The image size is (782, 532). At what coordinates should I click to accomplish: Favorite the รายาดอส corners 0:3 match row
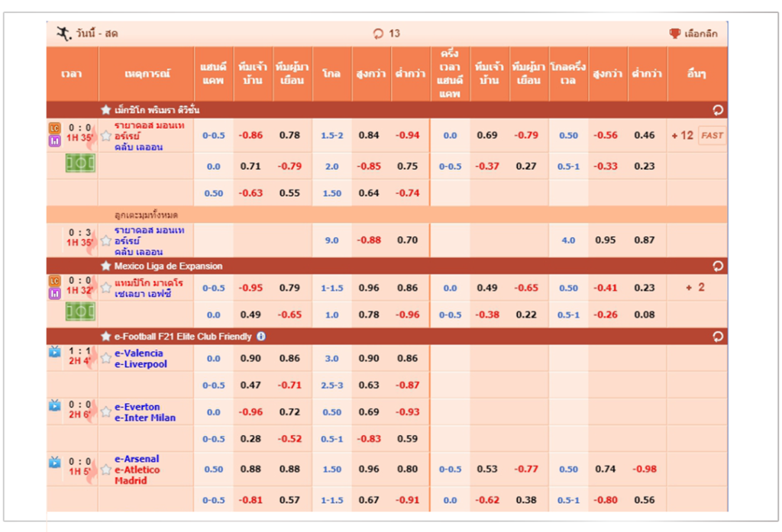(x=105, y=241)
